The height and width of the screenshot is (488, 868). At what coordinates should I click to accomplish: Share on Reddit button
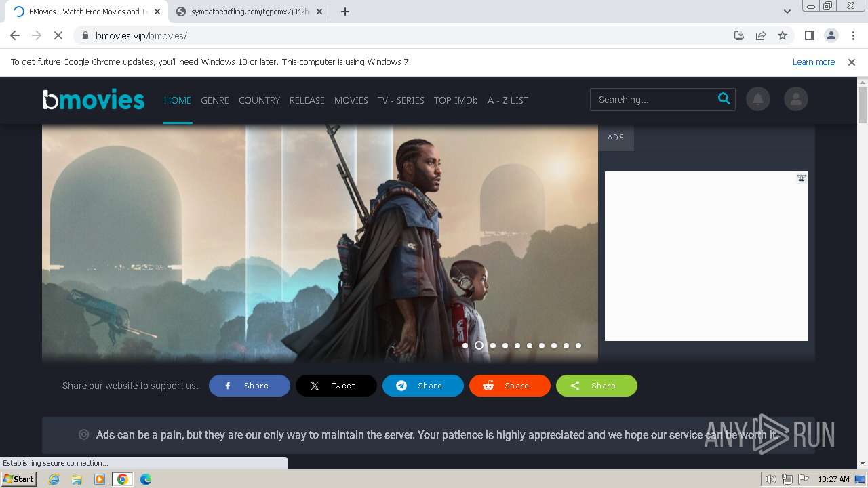pos(510,386)
